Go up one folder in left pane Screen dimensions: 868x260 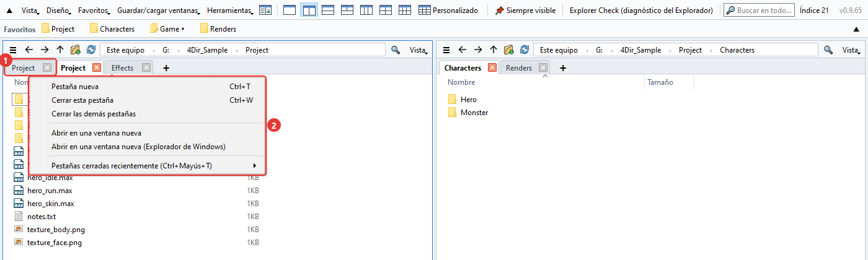pyautogui.click(x=60, y=50)
